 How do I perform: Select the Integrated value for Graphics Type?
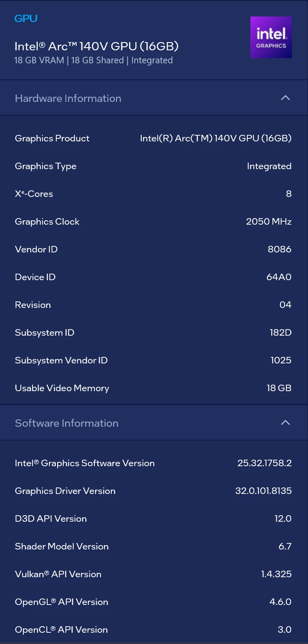tap(269, 166)
